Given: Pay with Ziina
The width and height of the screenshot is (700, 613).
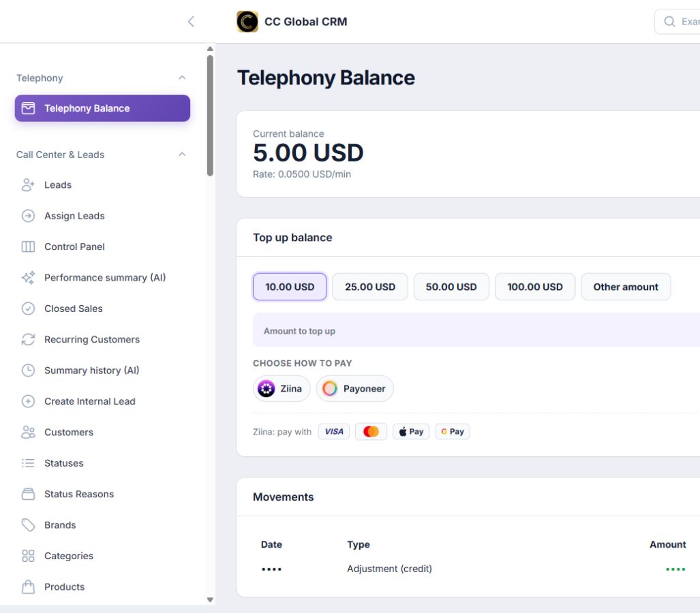Looking at the screenshot, I should (281, 389).
